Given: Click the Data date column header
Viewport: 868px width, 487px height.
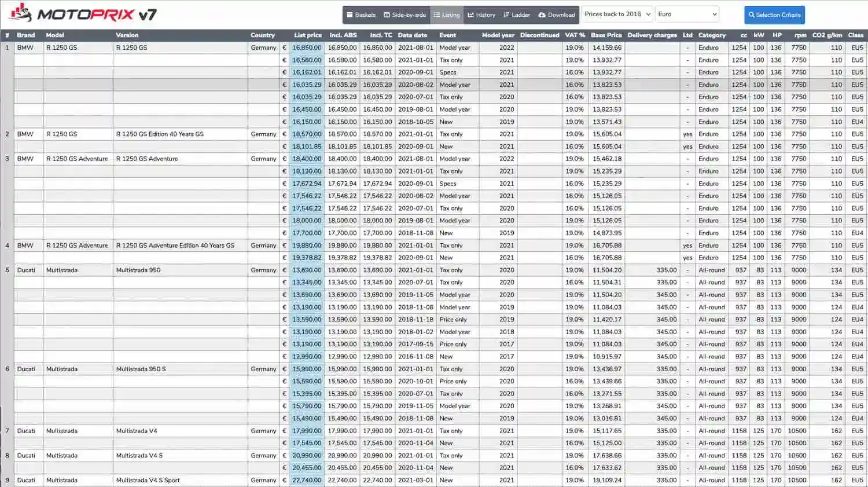Looking at the screenshot, I should coord(413,35).
